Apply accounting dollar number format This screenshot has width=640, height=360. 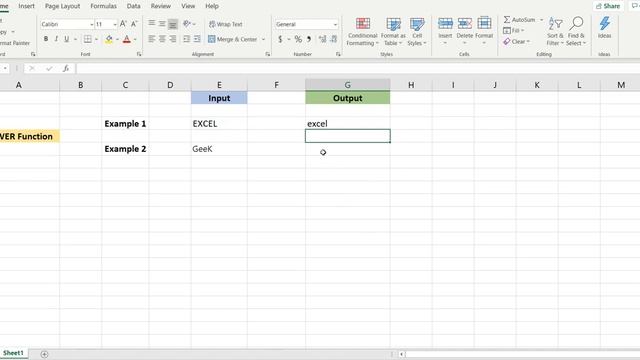coord(280,39)
